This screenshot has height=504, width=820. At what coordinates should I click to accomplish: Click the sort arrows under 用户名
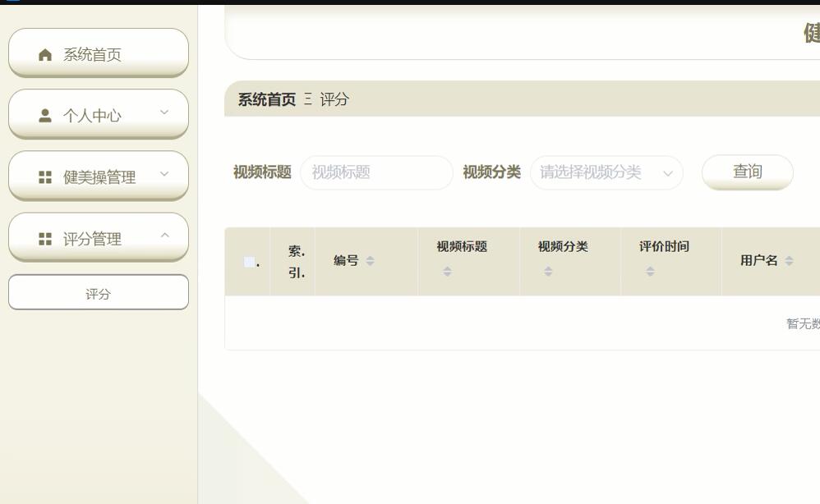click(x=791, y=261)
